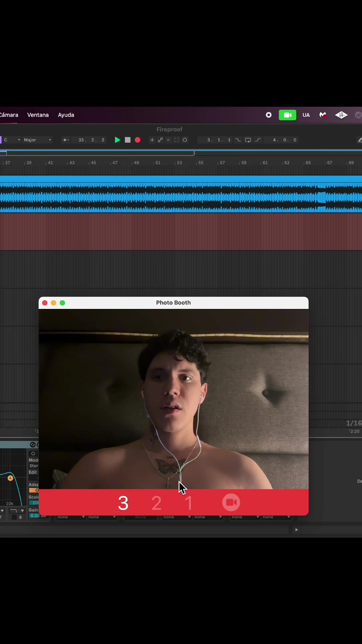The image size is (362, 644).
Task: Open the Cámara menu
Action: (x=9, y=115)
